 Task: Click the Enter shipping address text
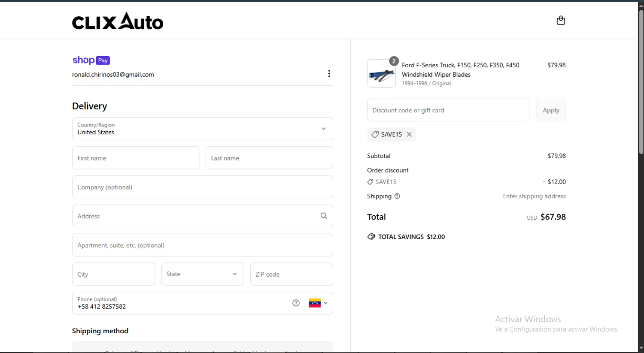click(534, 196)
